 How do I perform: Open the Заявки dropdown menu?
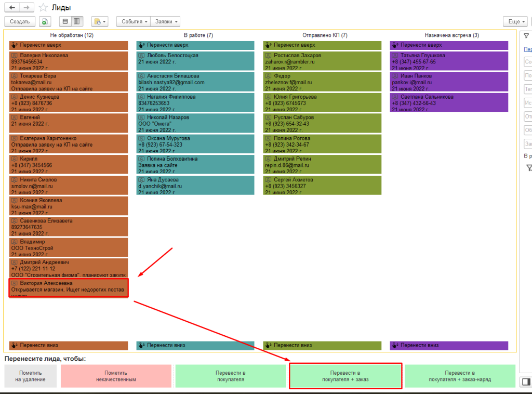[x=166, y=21]
